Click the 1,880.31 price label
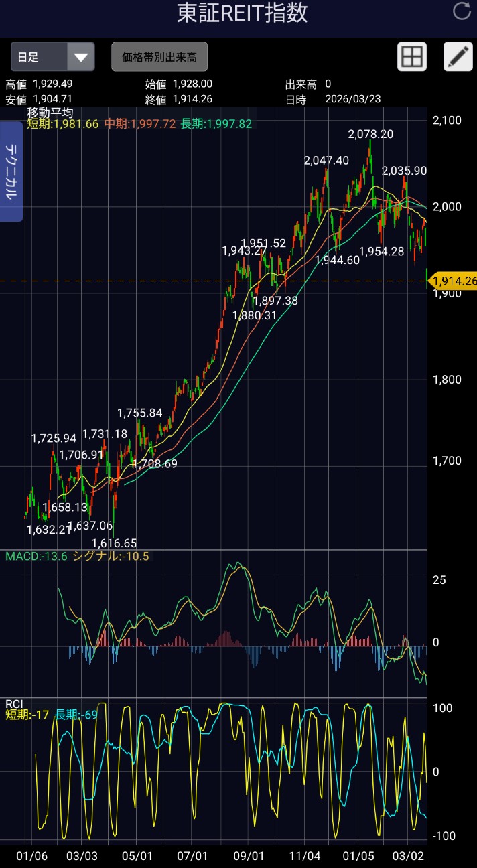The image size is (477, 868). [x=255, y=315]
